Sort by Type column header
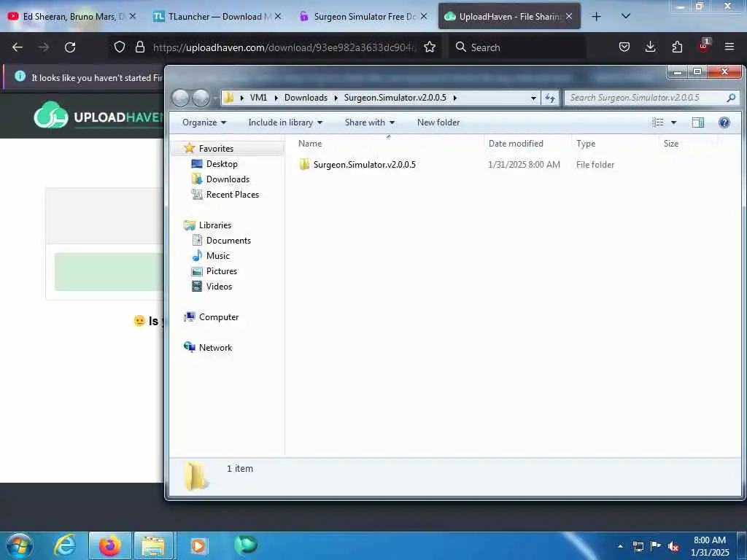This screenshot has height=560, width=747. (x=614, y=144)
